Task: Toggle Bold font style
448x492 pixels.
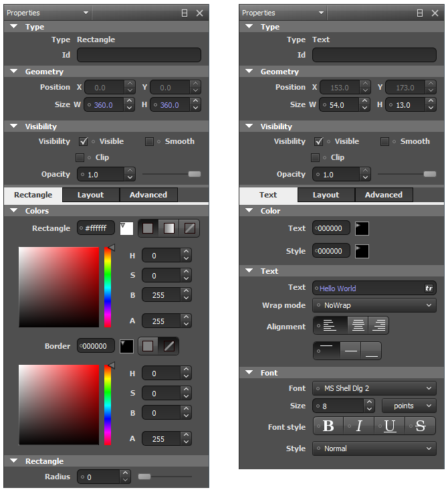Action: (328, 426)
